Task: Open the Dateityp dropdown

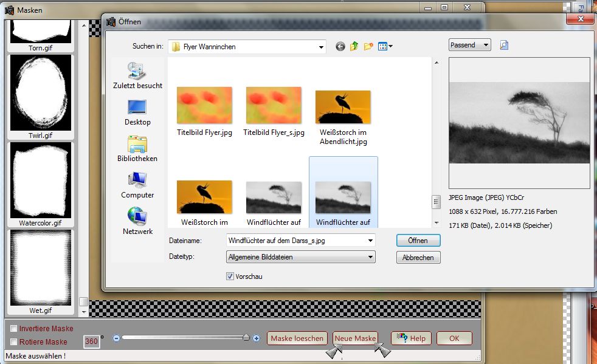Action: [370, 258]
